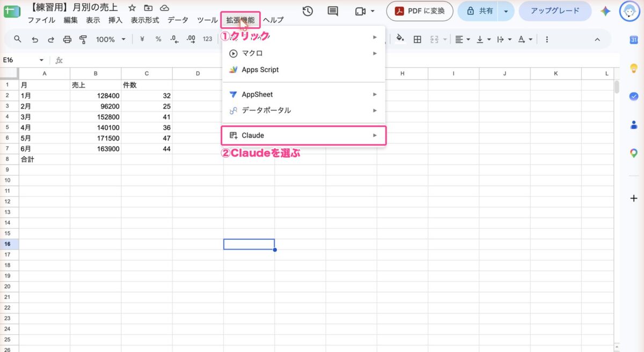Screen dimensions: 644x352
Task: Open the fill color bucket
Action: coord(400,39)
